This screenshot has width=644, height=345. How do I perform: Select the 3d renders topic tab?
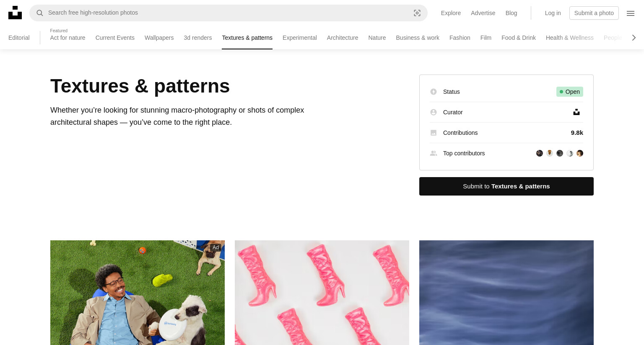[198, 38]
